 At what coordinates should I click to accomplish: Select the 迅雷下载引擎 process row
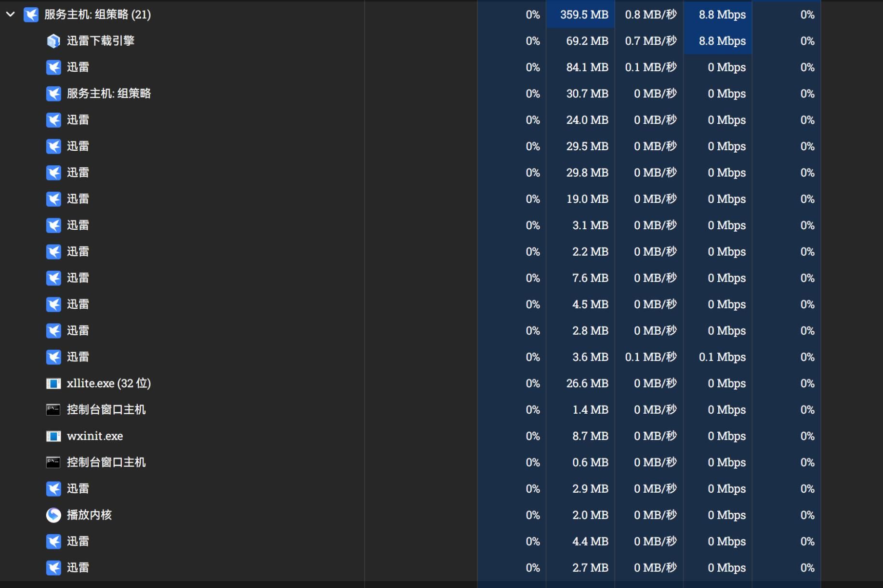tap(100, 41)
